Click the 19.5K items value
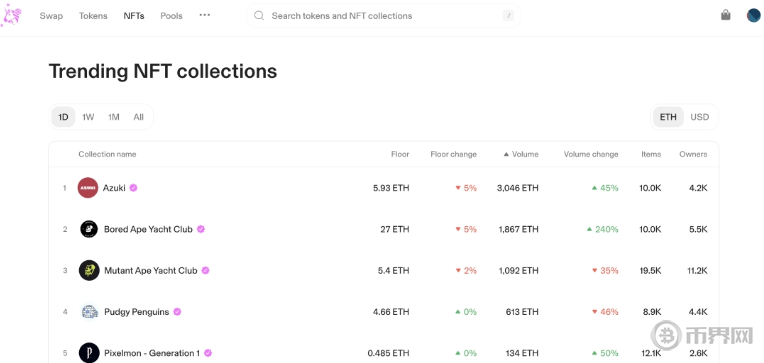This screenshot has height=363, width=764. click(650, 270)
